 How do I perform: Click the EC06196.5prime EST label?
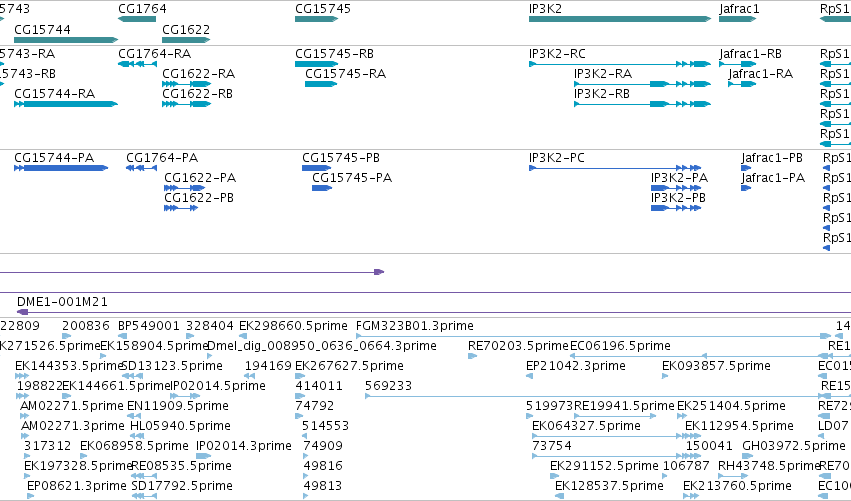coord(620,346)
